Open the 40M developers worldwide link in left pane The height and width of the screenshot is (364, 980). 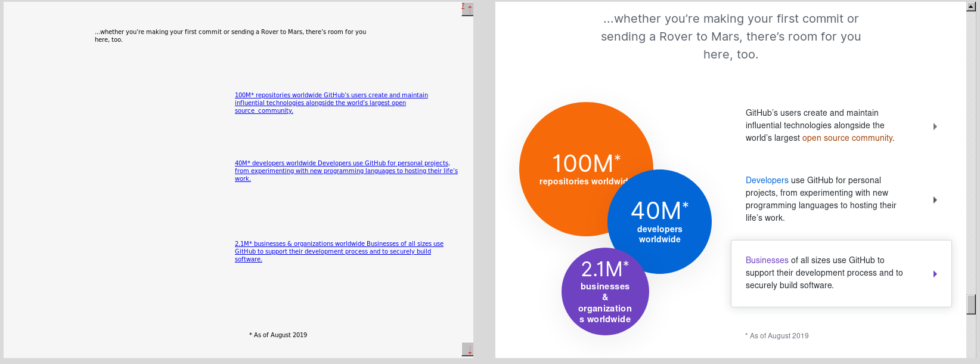(346, 171)
